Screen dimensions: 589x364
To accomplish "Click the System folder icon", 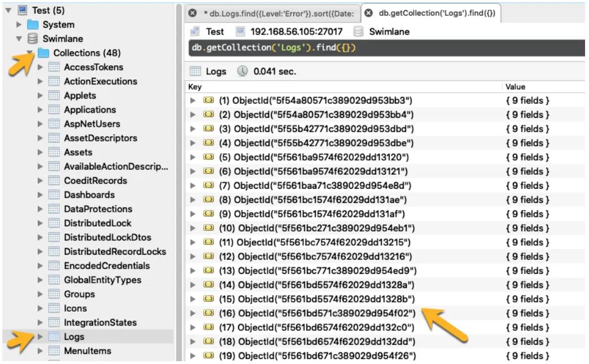I will pos(33,24).
